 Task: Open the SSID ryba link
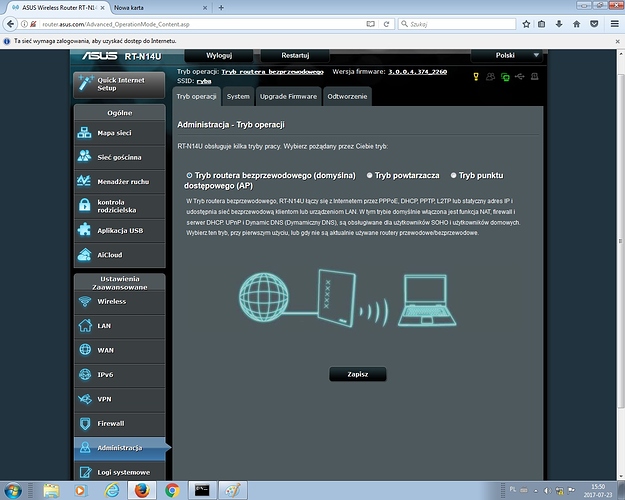pyautogui.click(x=204, y=81)
